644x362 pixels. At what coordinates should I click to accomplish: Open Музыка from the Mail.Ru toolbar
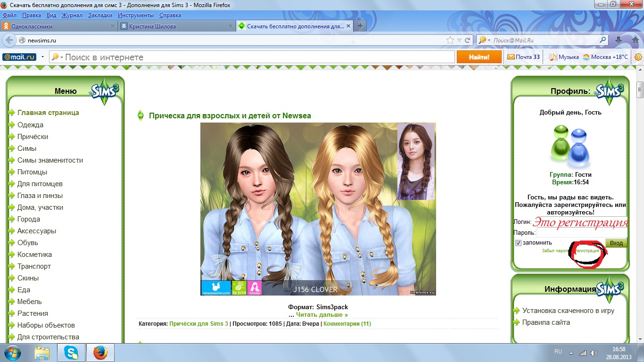[x=564, y=57]
